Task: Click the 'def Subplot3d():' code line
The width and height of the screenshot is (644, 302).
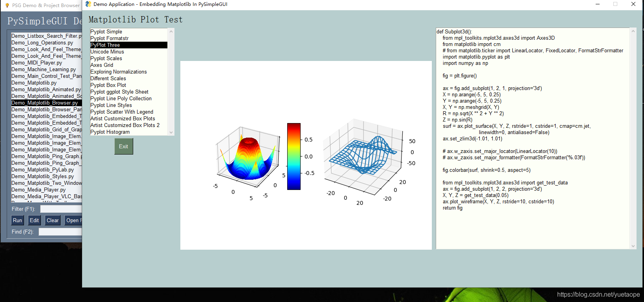Action: [x=454, y=31]
